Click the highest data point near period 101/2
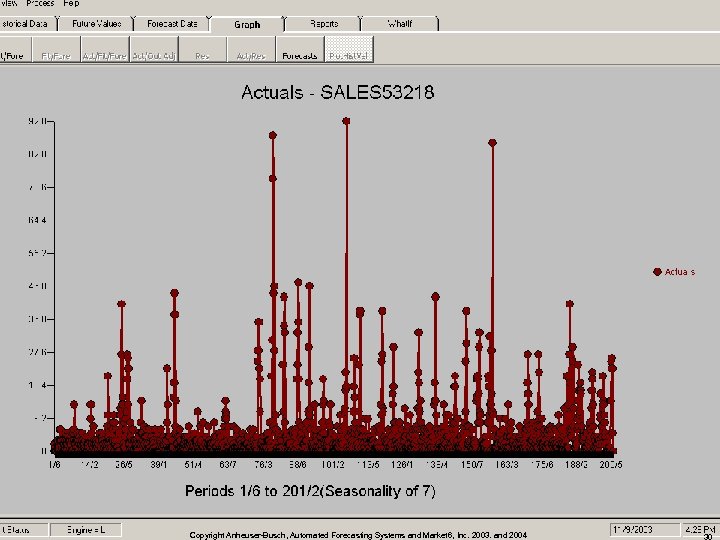720x540 pixels. [346, 121]
